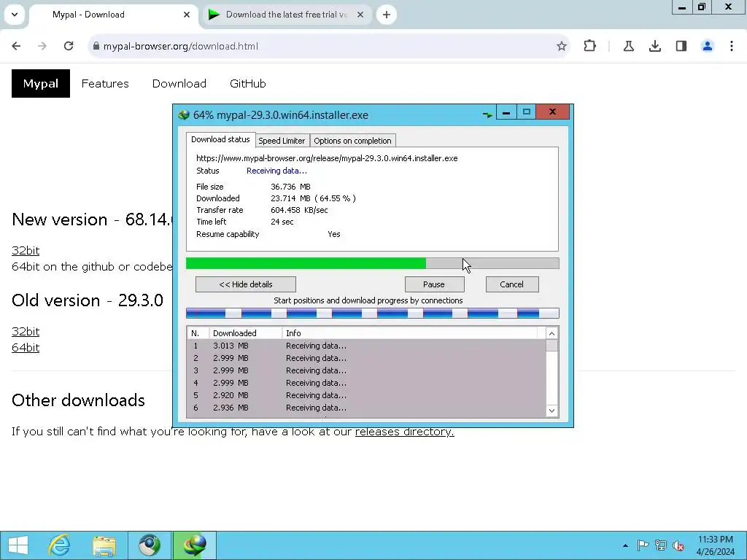Open the Options on completion tab
The image size is (747, 560).
352,141
